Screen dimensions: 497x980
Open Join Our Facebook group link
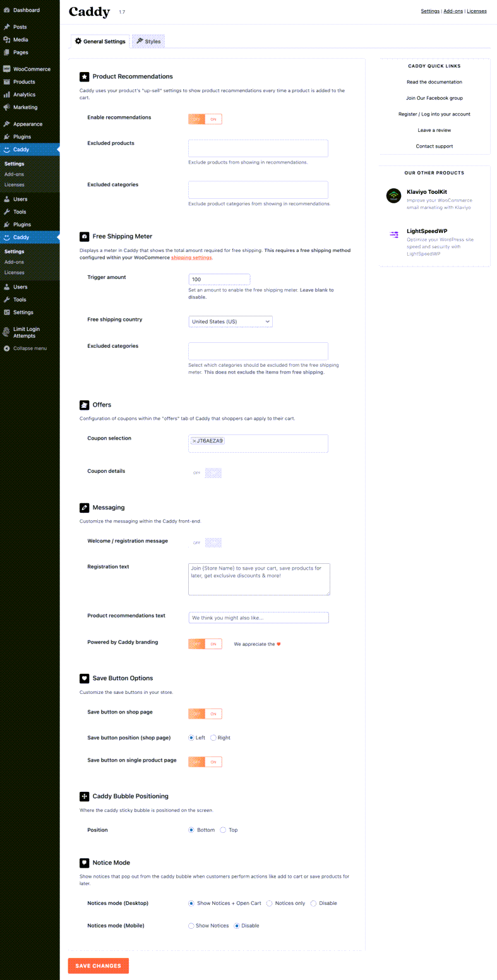(x=434, y=98)
